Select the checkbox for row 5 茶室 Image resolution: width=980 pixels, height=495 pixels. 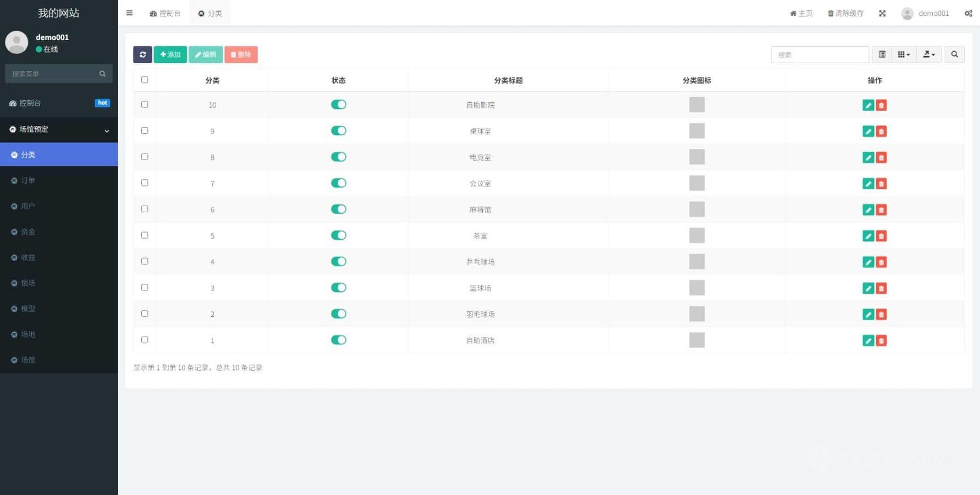pyautogui.click(x=145, y=235)
